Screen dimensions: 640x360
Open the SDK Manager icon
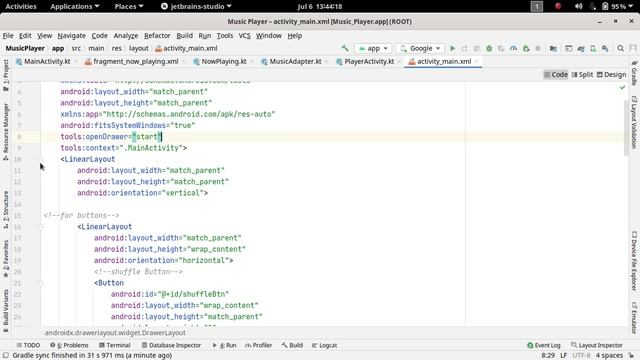[x=605, y=48]
